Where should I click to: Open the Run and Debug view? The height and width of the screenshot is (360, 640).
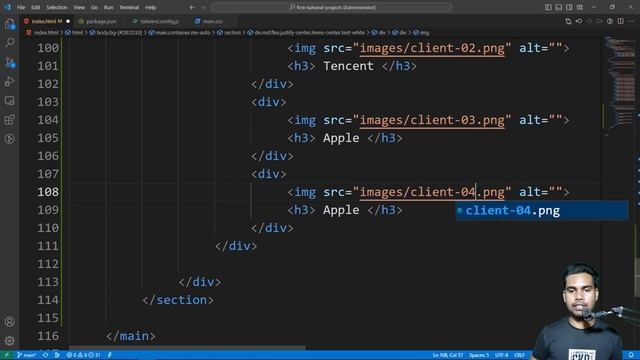tap(9, 81)
